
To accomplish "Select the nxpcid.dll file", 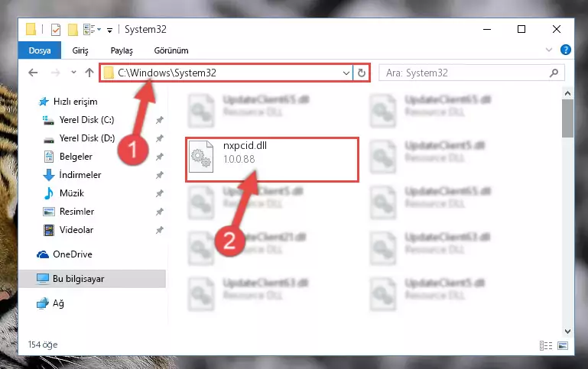I will click(272, 160).
